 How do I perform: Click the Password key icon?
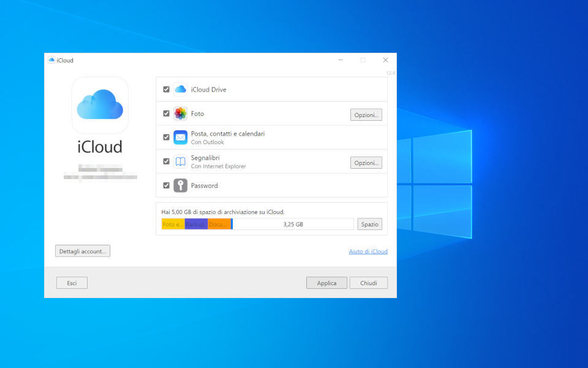tap(180, 185)
